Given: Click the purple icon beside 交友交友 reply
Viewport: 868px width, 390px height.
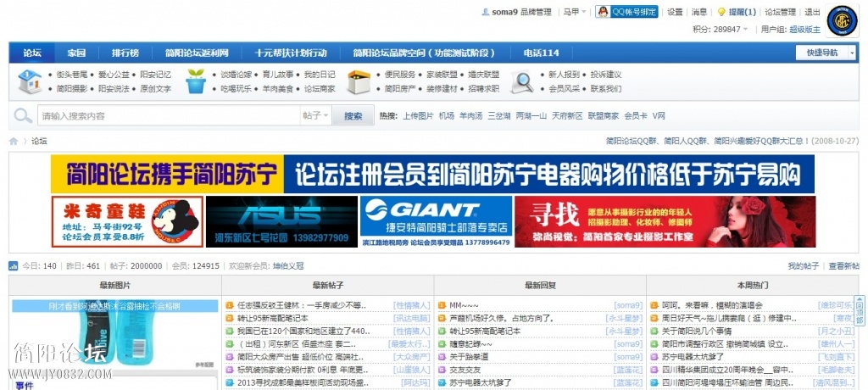Looking at the screenshot, I should (x=442, y=370).
